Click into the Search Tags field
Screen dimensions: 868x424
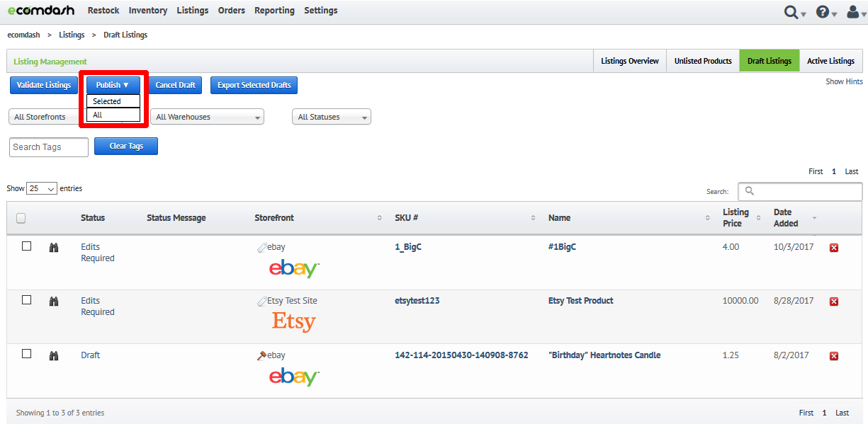pyautogui.click(x=49, y=147)
